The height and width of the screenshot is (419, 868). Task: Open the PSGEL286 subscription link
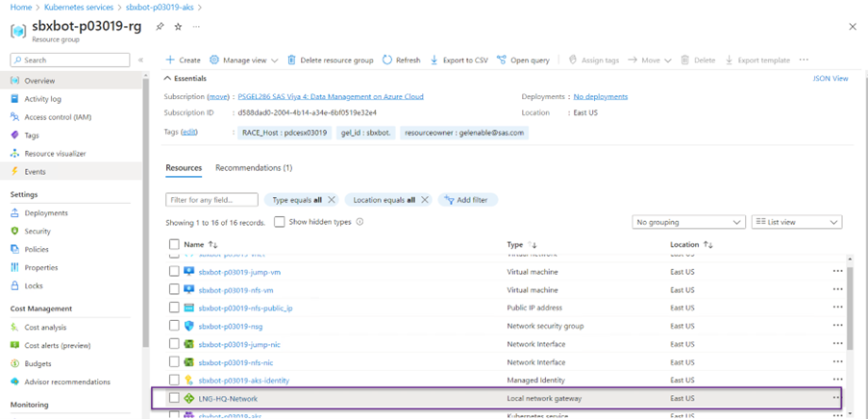click(x=331, y=96)
